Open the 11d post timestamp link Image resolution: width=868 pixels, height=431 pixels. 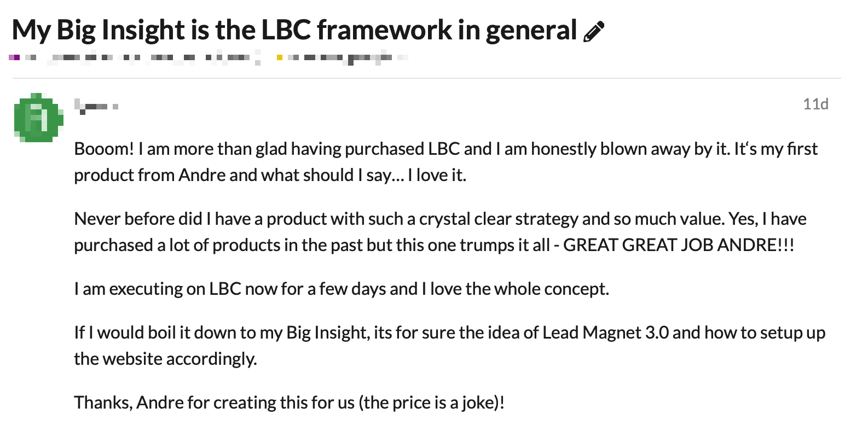point(815,104)
